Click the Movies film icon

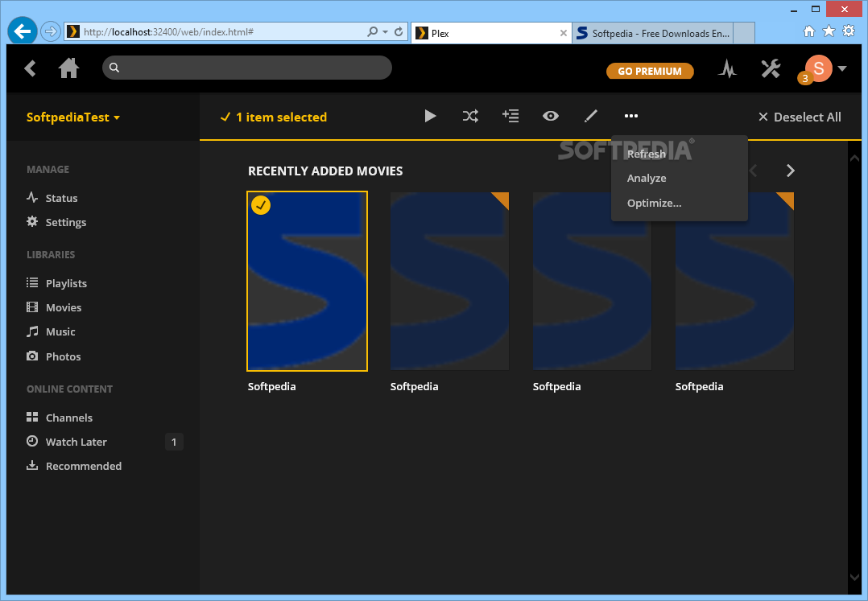pos(32,307)
